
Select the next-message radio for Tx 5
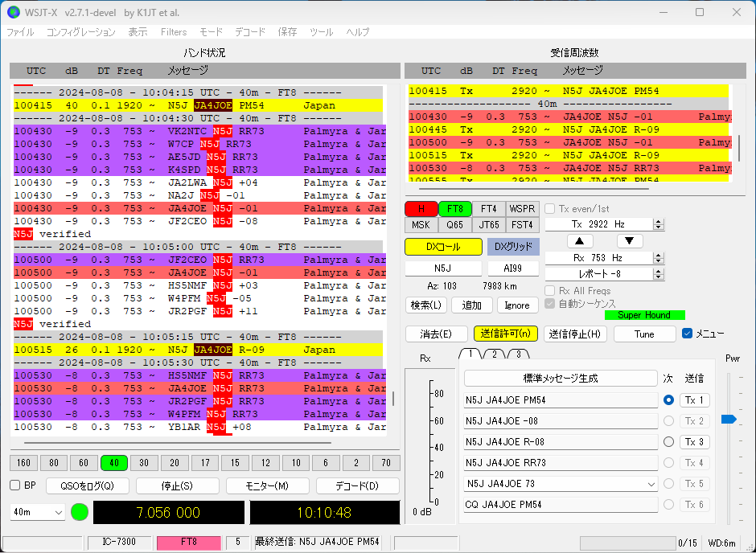coord(668,484)
